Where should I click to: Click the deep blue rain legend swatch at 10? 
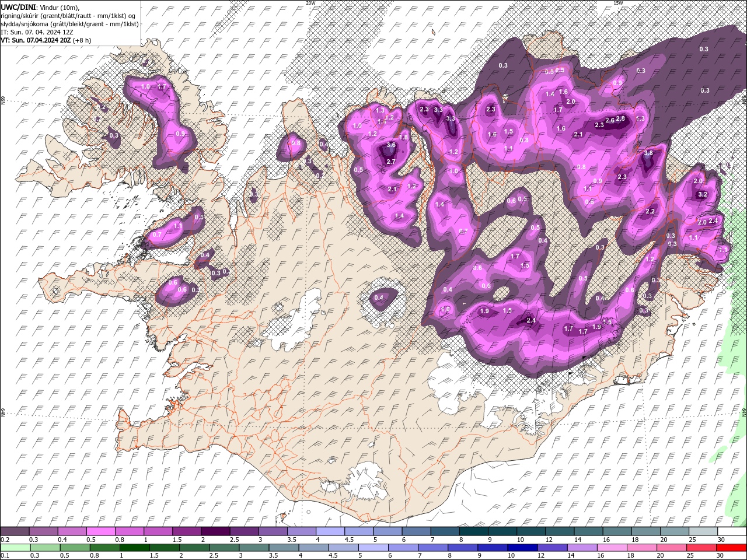pos(522,548)
